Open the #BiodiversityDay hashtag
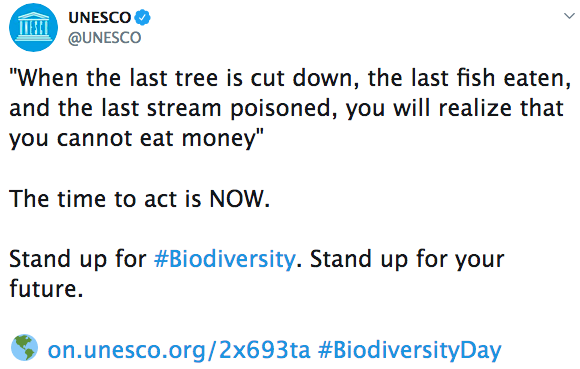 (409, 350)
